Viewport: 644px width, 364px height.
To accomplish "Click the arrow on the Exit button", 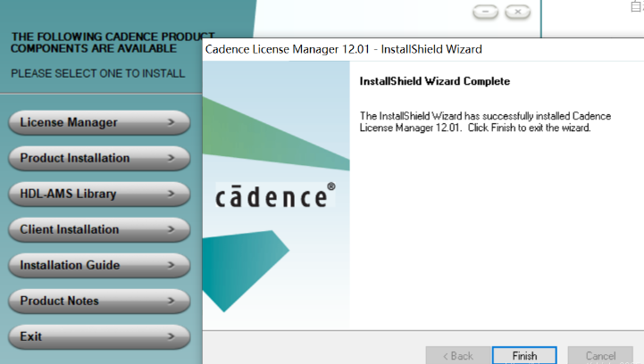I will coord(171,336).
